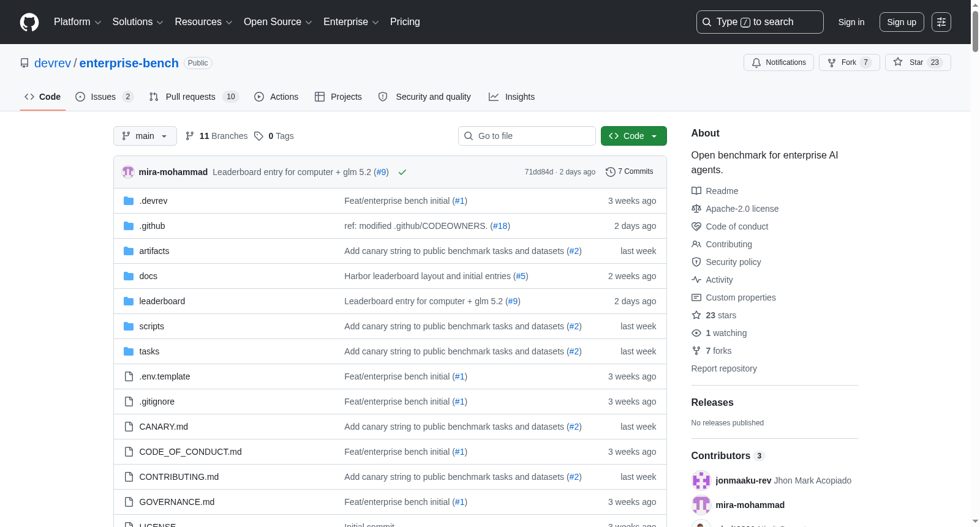Viewport: 980px width, 527px height.
Task: Expand the Enterprise menu
Action: coord(351,22)
